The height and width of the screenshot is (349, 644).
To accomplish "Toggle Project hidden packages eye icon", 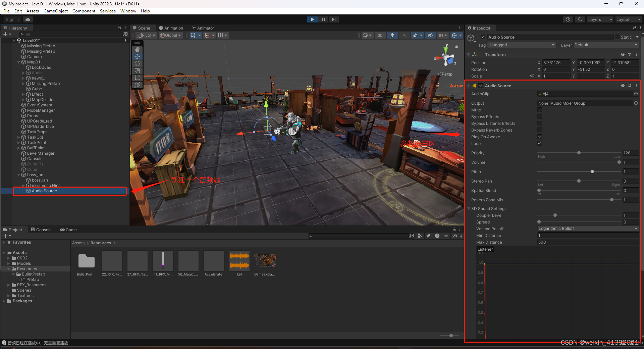I will (x=457, y=236).
